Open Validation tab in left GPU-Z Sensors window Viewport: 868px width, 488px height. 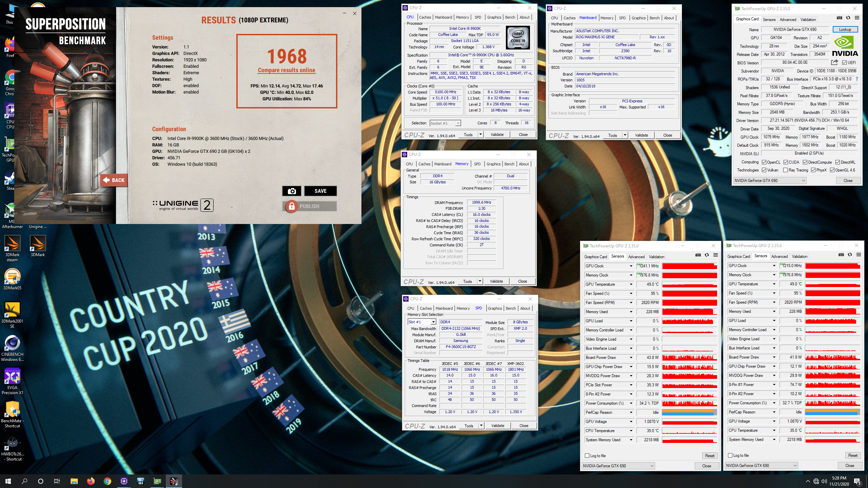tap(656, 257)
